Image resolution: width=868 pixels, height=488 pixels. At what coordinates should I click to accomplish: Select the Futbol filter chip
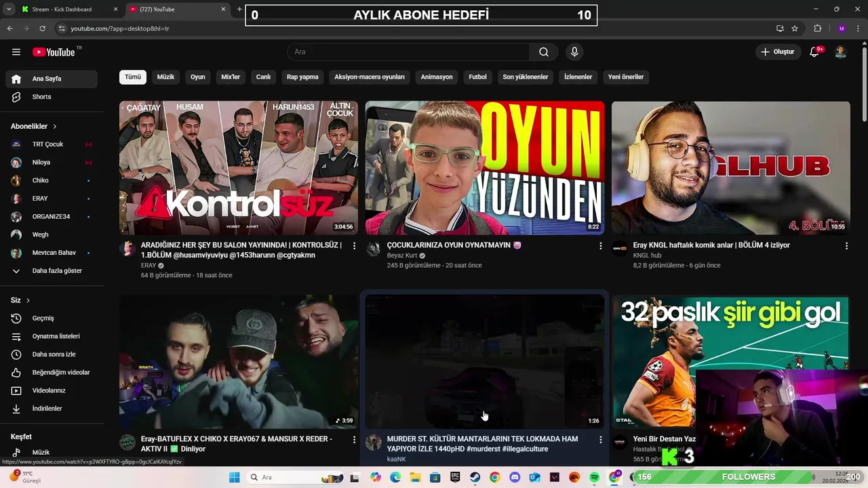(477, 77)
